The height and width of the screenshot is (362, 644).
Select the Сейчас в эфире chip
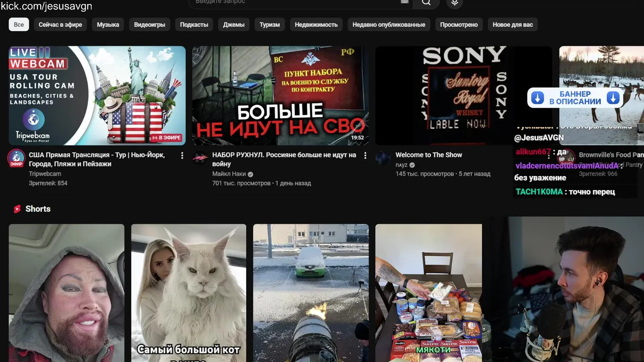click(60, 25)
